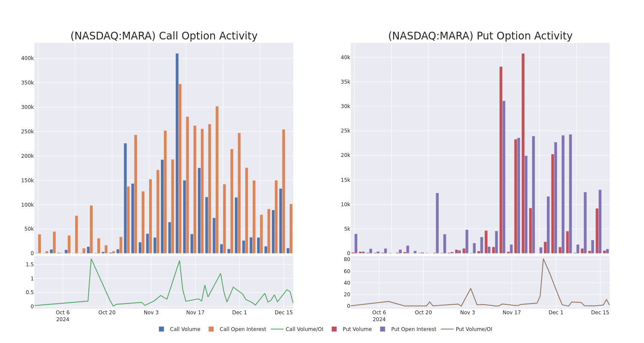Click 'Nov 17' x-axis label on call chart
Viewport: 644px width, 343px height.
(195, 313)
